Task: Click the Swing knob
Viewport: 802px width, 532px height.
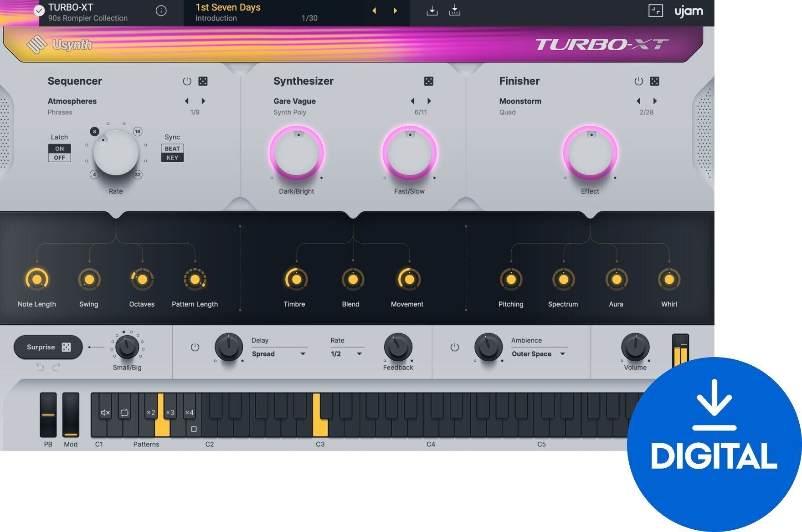Action: point(89,279)
